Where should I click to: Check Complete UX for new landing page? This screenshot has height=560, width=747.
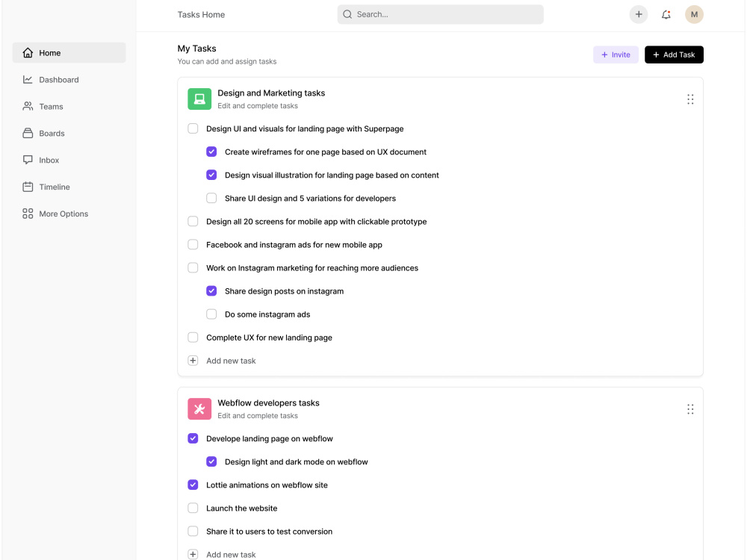point(193,337)
